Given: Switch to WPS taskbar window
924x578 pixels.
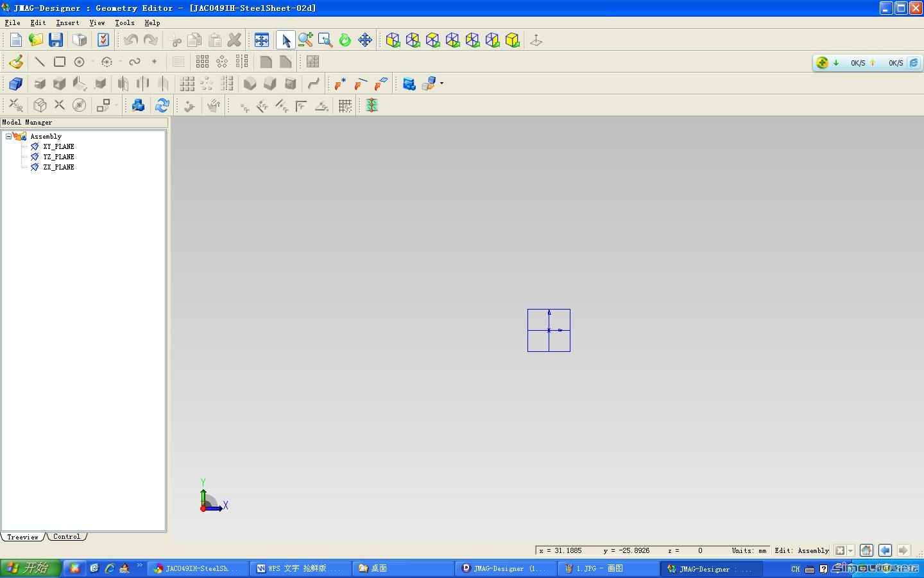Looking at the screenshot, I should 300,568.
